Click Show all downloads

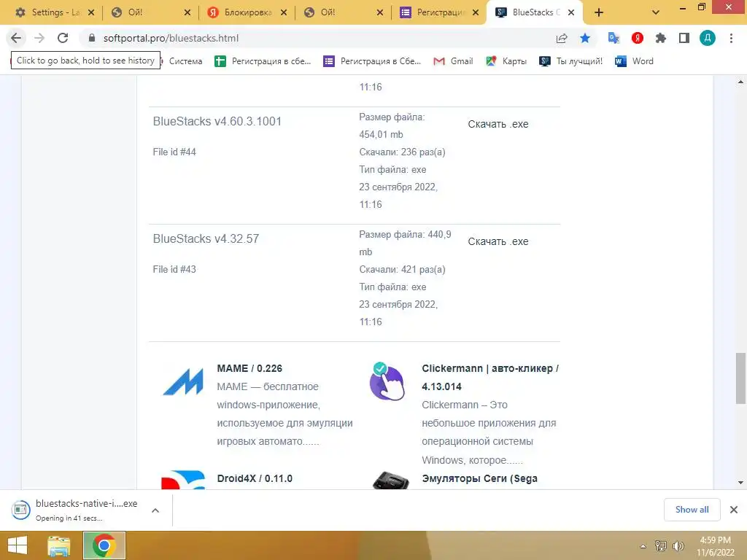click(x=692, y=510)
